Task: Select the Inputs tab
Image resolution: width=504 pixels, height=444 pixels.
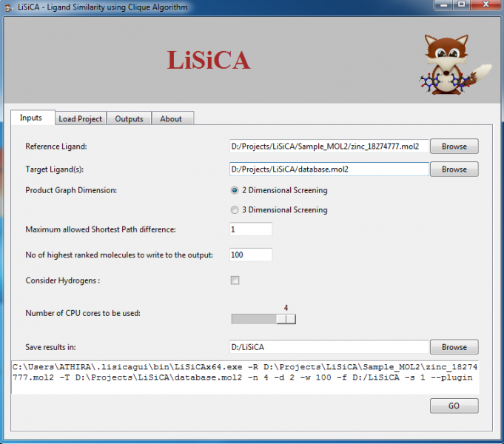Action: [x=31, y=118]
